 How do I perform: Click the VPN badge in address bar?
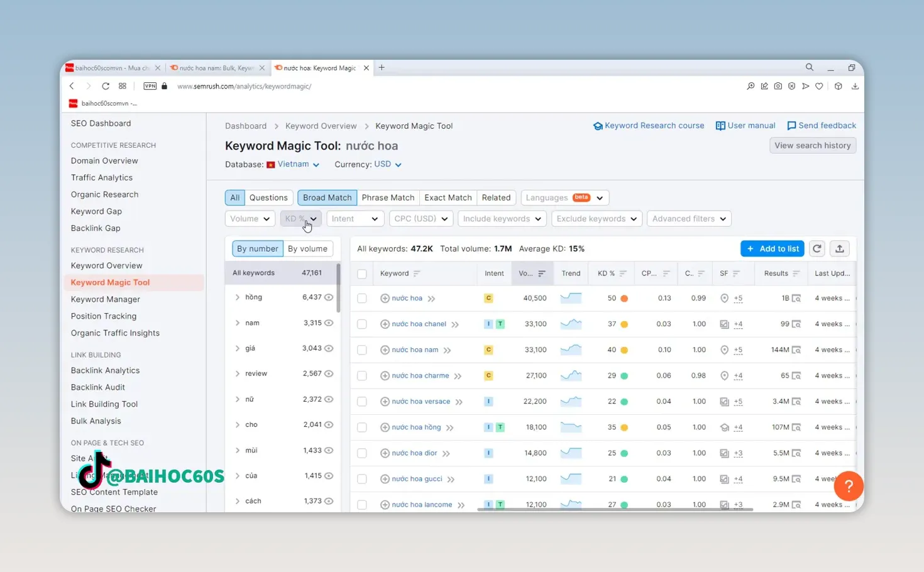point(150,86)
